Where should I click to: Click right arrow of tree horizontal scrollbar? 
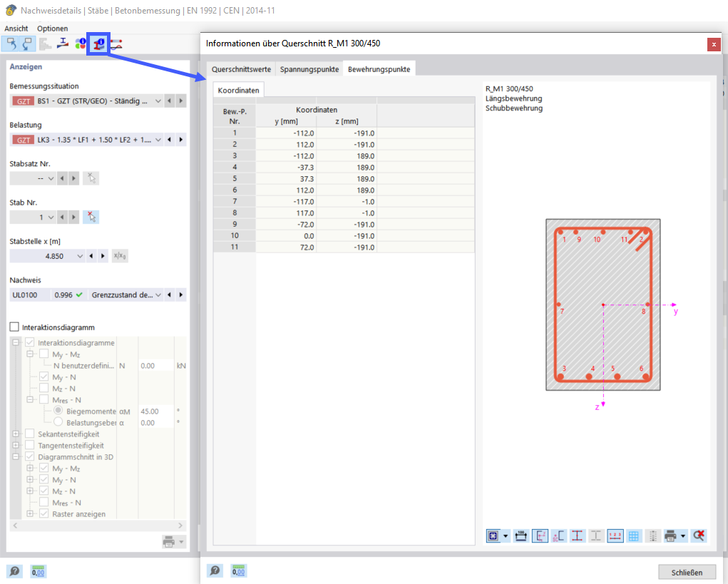(x=180, y=526)
